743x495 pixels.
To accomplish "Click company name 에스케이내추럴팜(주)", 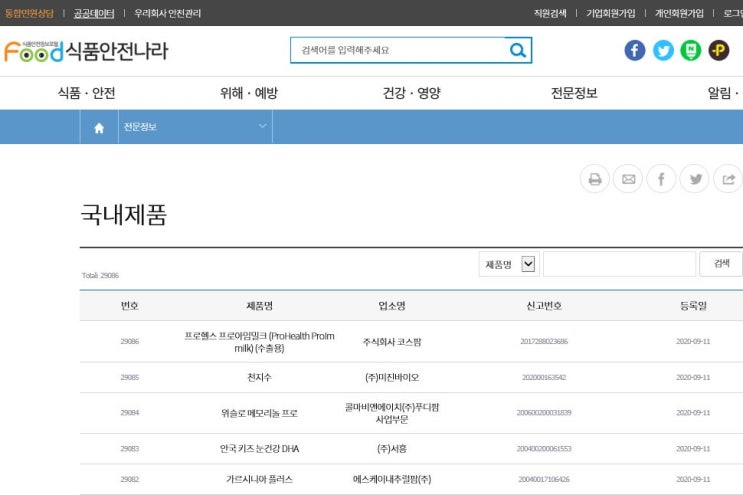I will (392, 479).
